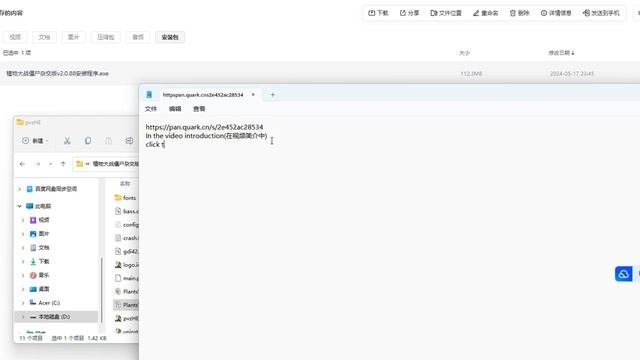640x360 pixels.
Task: Click the Rename icon in Explorer toolbar
Action: 129,141
